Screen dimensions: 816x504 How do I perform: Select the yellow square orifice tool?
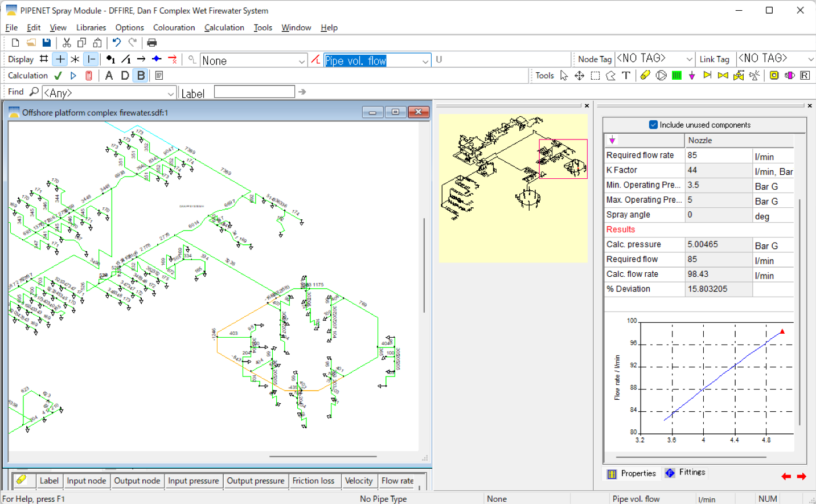[x=774, y=75]
